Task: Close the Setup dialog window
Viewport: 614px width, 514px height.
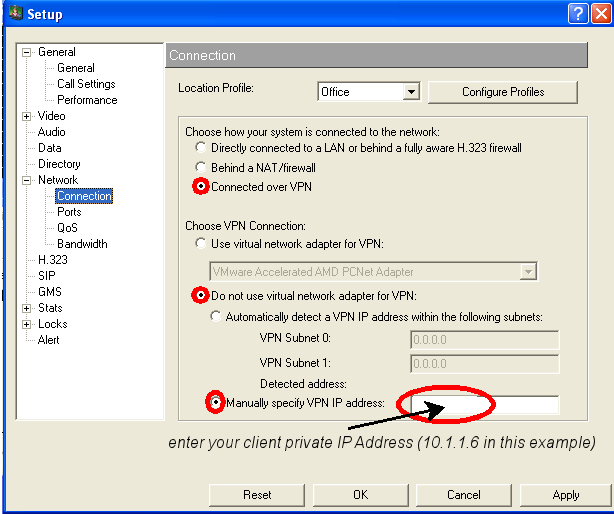Action: click(x=601, y=14)
